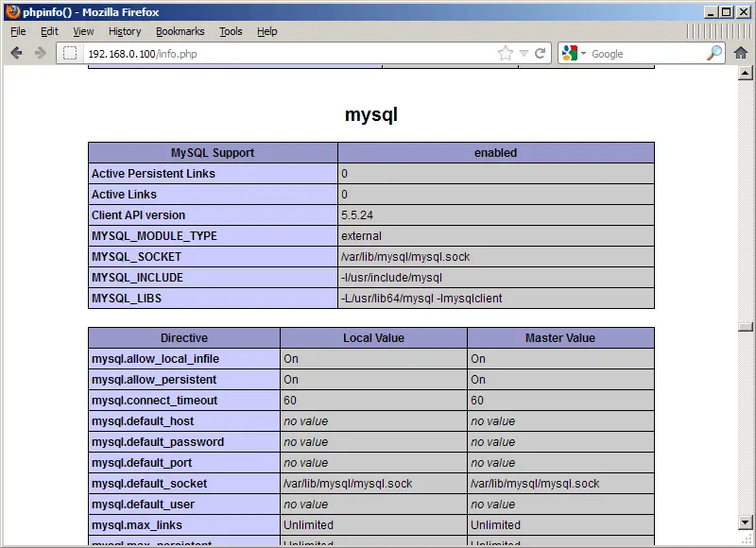Open the address bar history dropdown arrow
This screenshot has width=756, height=548.
[x=524, y=53]
